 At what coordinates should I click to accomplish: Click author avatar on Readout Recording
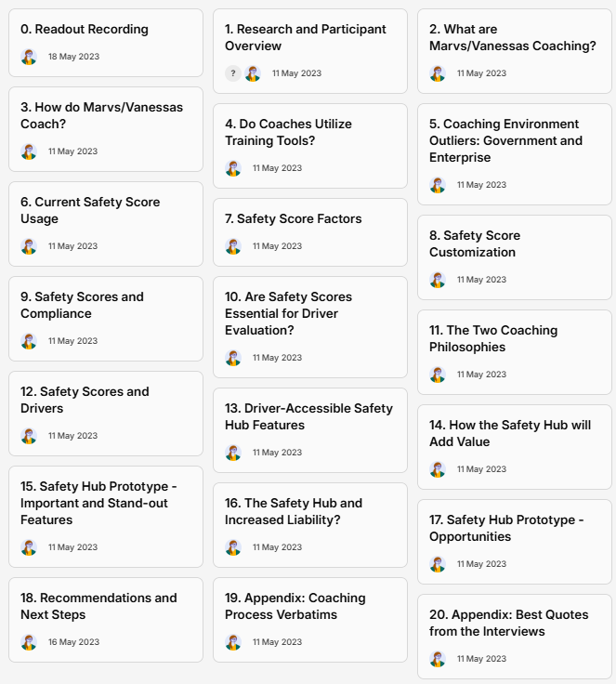tap(29, 57)
